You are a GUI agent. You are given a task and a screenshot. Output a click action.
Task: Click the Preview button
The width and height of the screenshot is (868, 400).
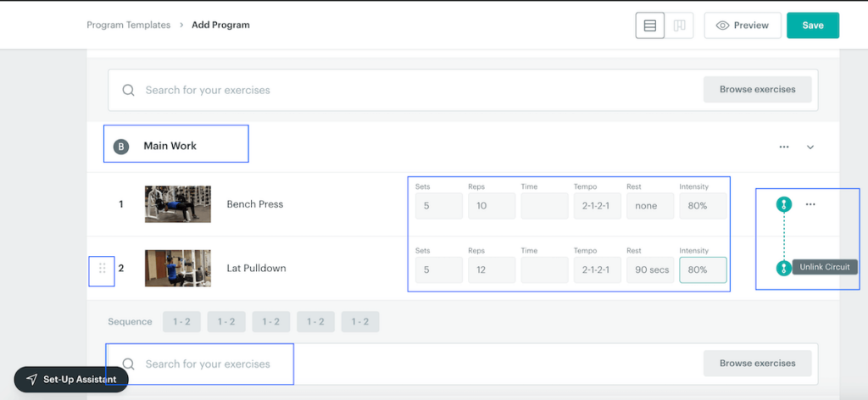tap(742, 25)
